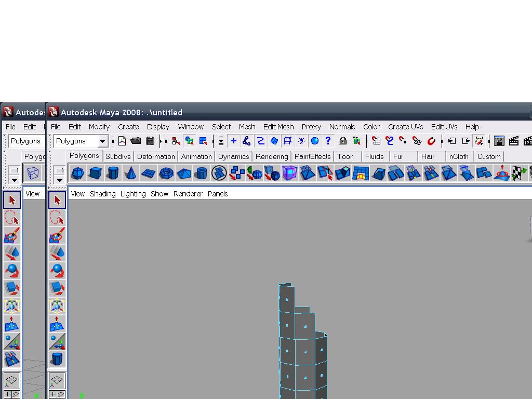532x399 pixels.
Task: Select the Scale tool in front window
Action: click(x=57, y=288)
